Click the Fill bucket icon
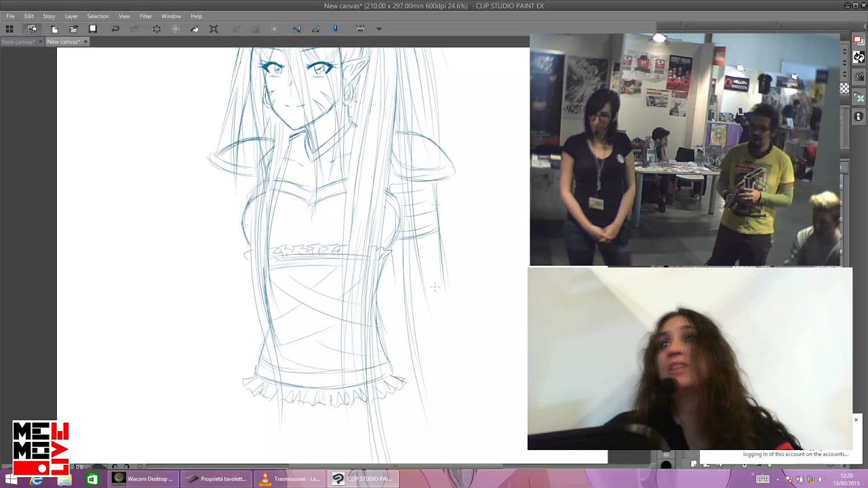The image size is (868, 488). pyautogui.click(x=195, y=29)
